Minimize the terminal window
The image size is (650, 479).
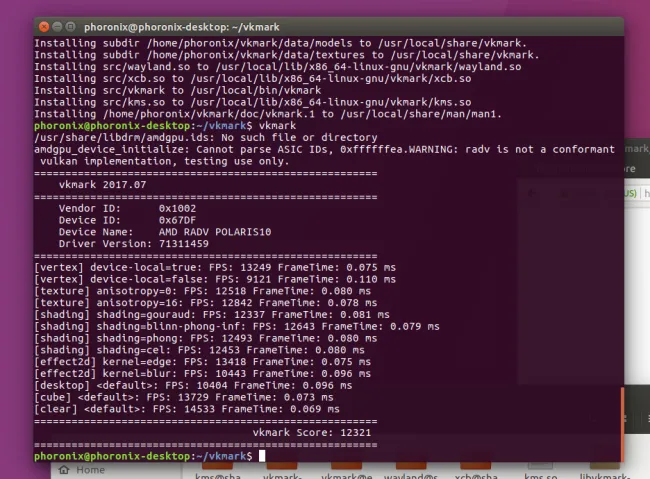pyautogui.click(x=57, y=27)
